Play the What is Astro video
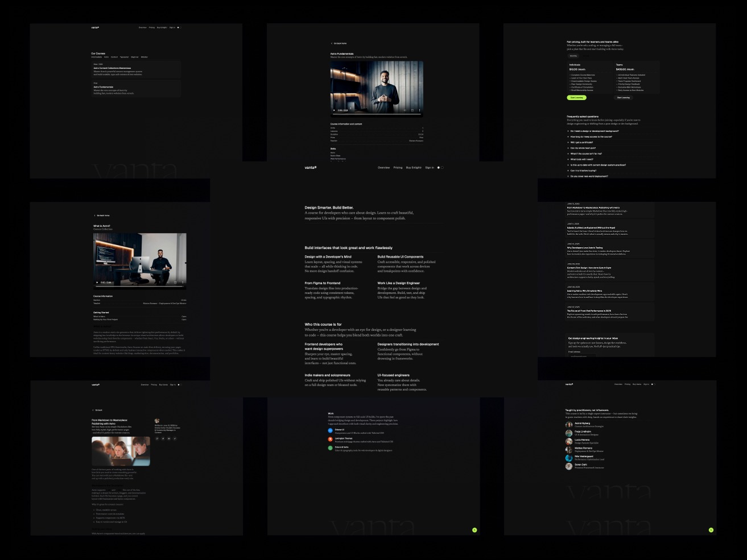747x560 pixels. click(x=97, y=283)
